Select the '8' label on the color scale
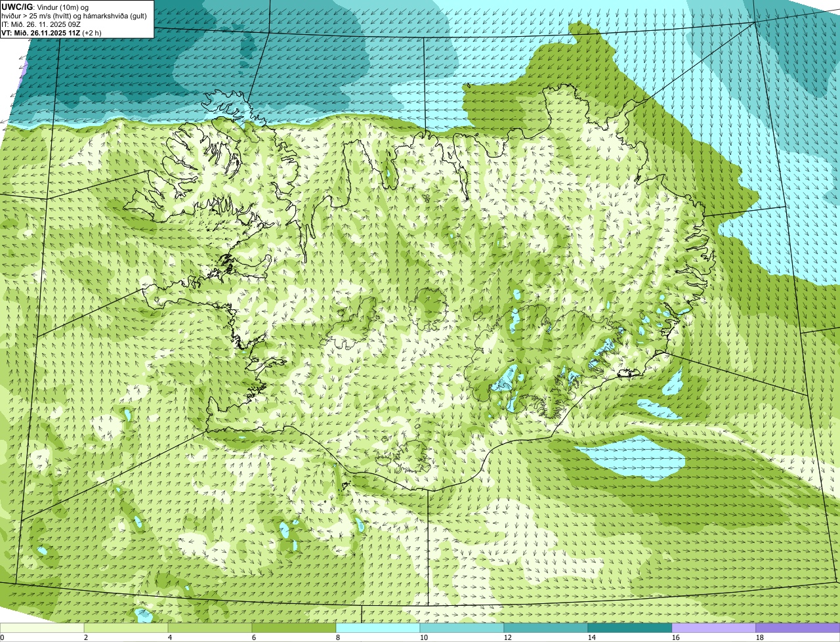Image resolution: width=840 pixels, height=642 pixels. (x=338, y=637)
